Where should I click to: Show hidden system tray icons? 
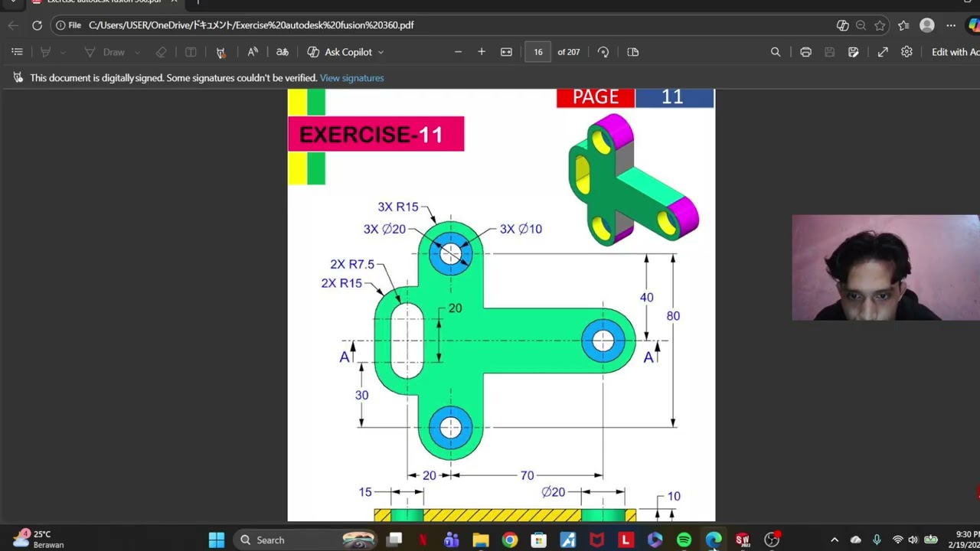835,540
